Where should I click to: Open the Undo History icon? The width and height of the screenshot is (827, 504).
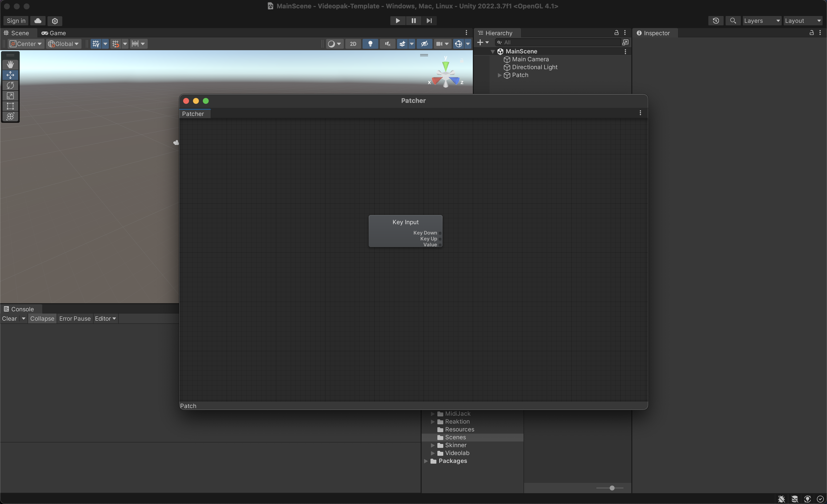click(x=716, y=21)
